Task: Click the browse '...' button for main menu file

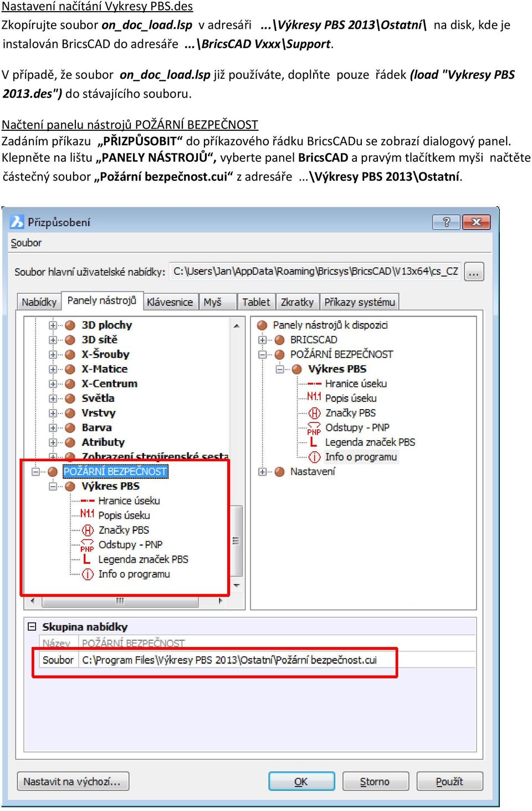Action: point(474,272)
